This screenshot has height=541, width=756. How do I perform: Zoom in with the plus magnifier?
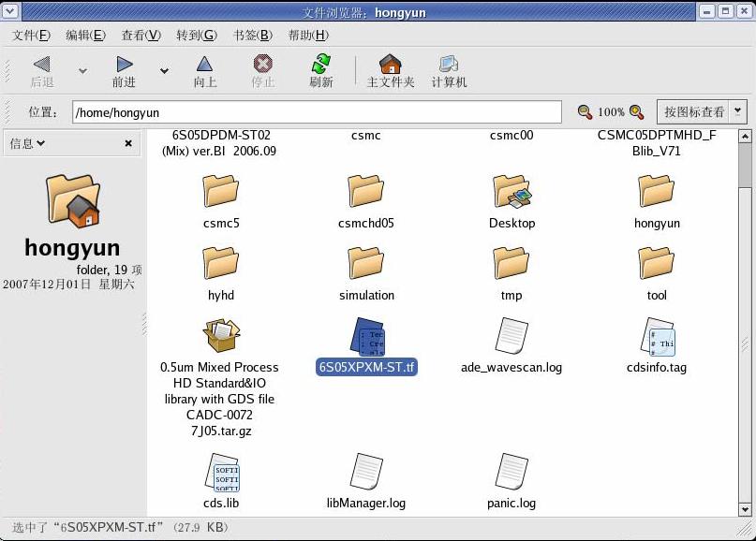pyautogui.click(x=637, y=112)
